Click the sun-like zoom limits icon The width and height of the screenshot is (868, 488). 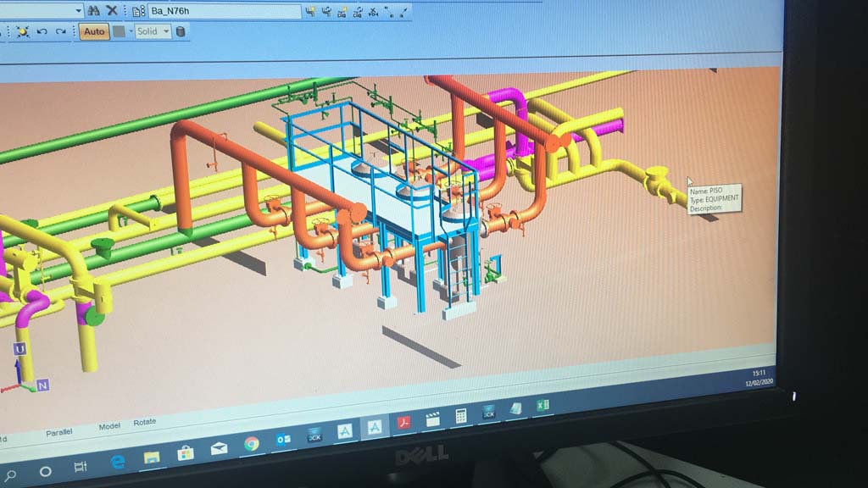(x=23, y=31)
